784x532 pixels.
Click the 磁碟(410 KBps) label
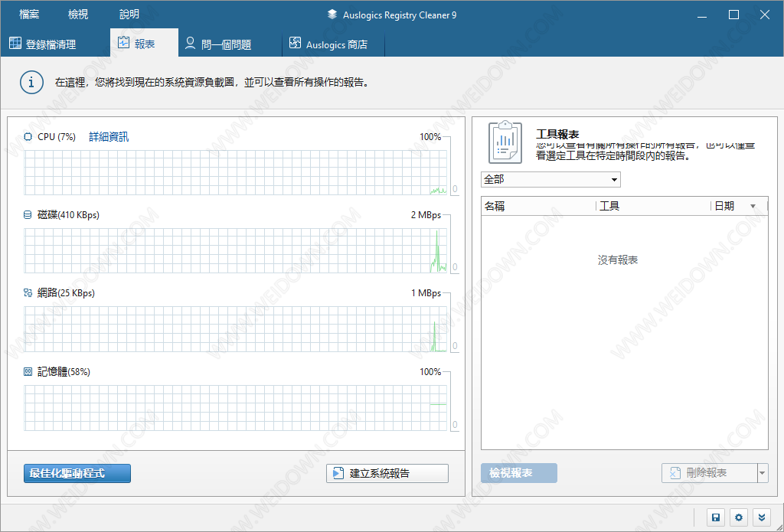point(68,215)
